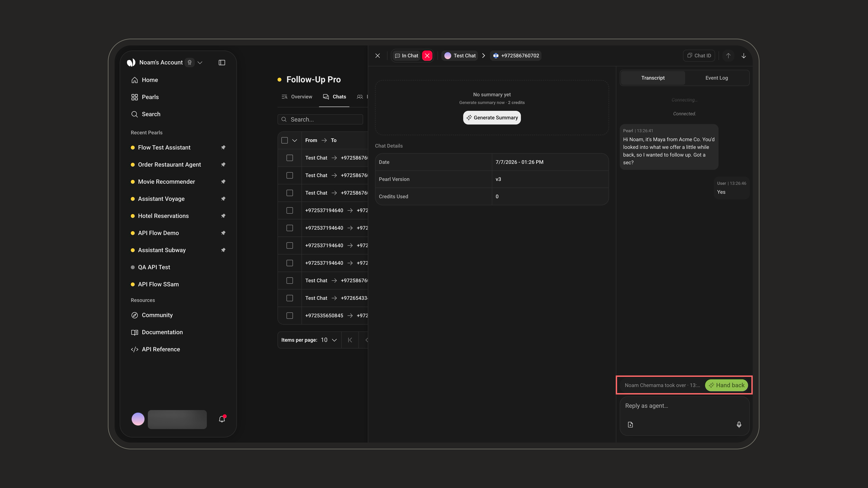Select the 7/7/2026 - 01:26 PM date value
The image size is (868, 488).
click(519, 162)
